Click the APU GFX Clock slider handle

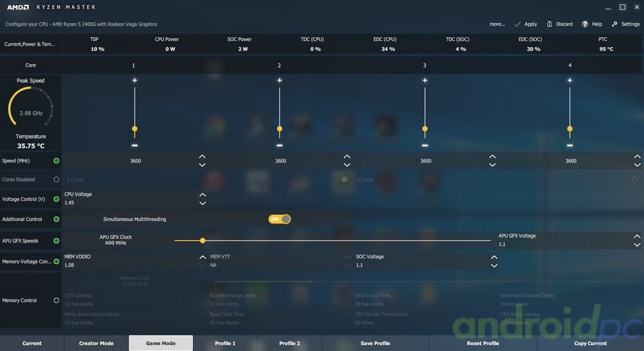coord(202,241)
